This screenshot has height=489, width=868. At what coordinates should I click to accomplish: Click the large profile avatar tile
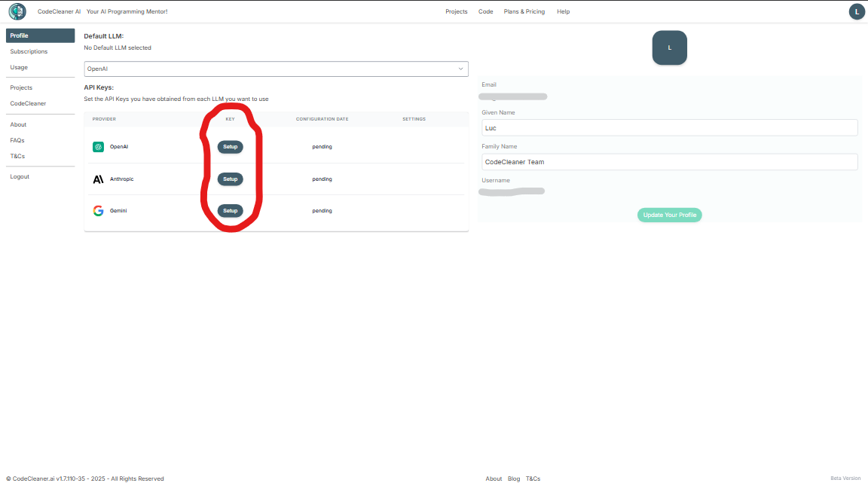(x=669, y=47)
